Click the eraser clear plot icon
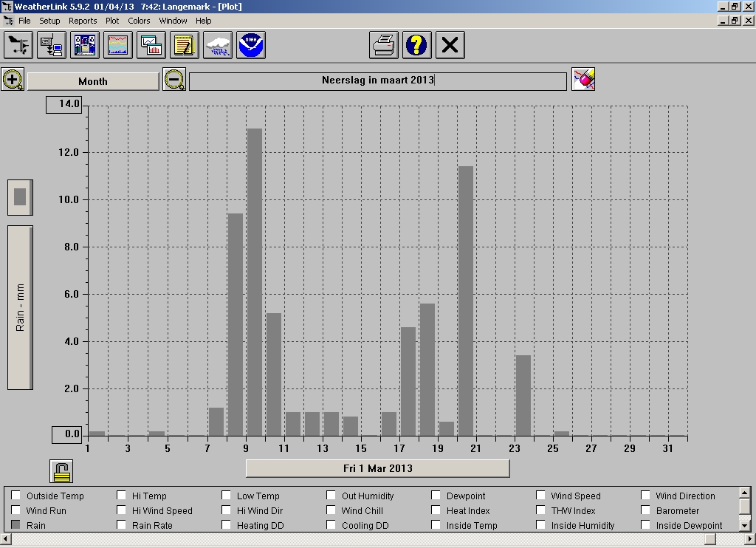This screenshot has height=548, width=756. tap(583, 79)
